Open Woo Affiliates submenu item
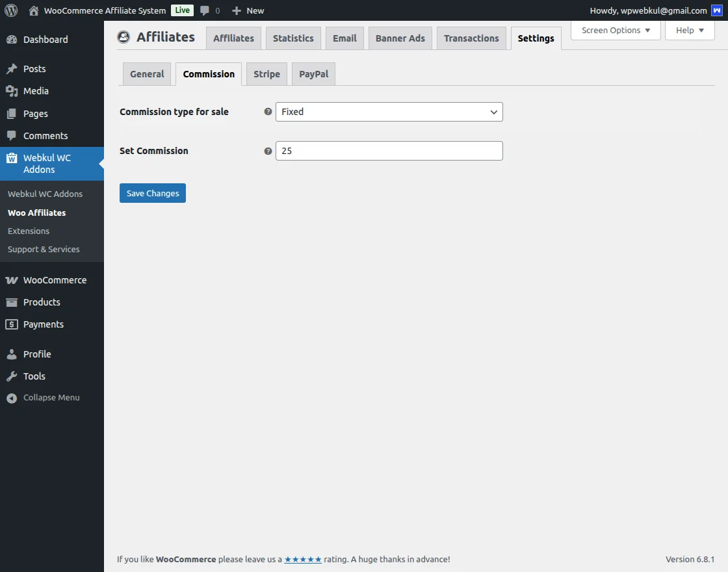 pos(36,213)
